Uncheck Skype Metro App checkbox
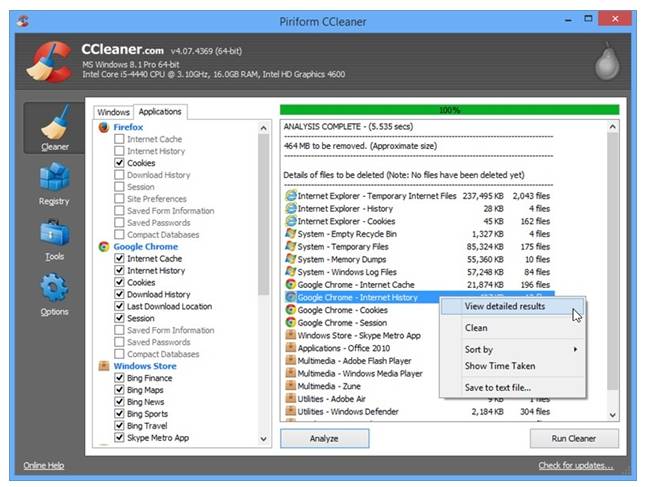This screenshot has height=487, width=647. [119, 437]
